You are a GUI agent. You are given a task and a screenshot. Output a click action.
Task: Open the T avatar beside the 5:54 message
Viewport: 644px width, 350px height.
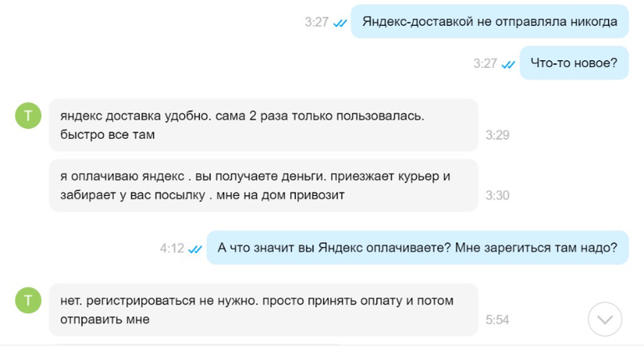click(28, 300)
